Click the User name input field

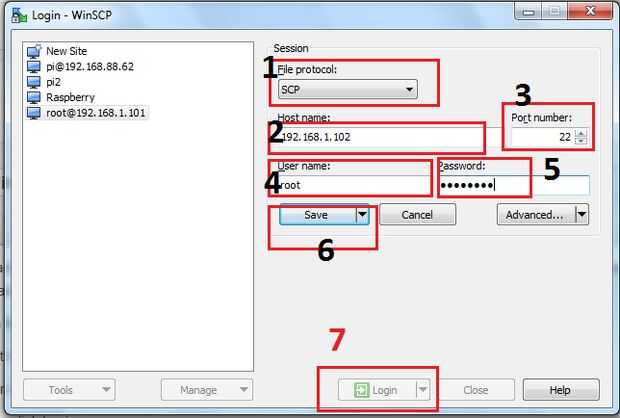[354, 185]
